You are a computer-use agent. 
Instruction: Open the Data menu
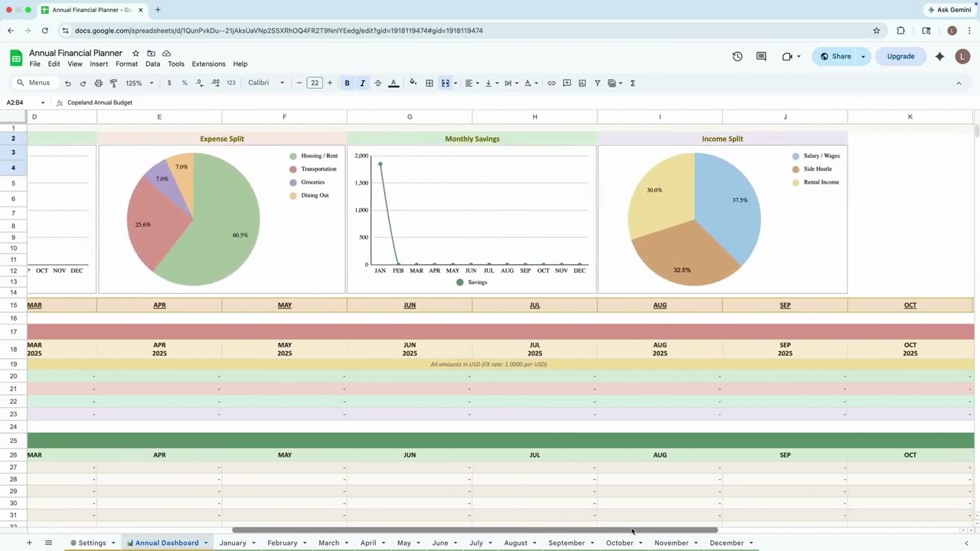pos(152,64)
